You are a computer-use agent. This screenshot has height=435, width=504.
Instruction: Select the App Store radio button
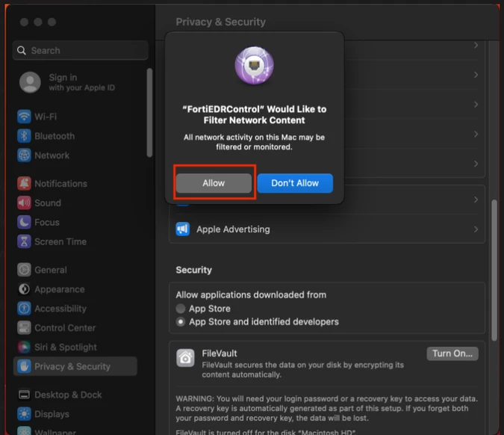[x=181, y=309]
